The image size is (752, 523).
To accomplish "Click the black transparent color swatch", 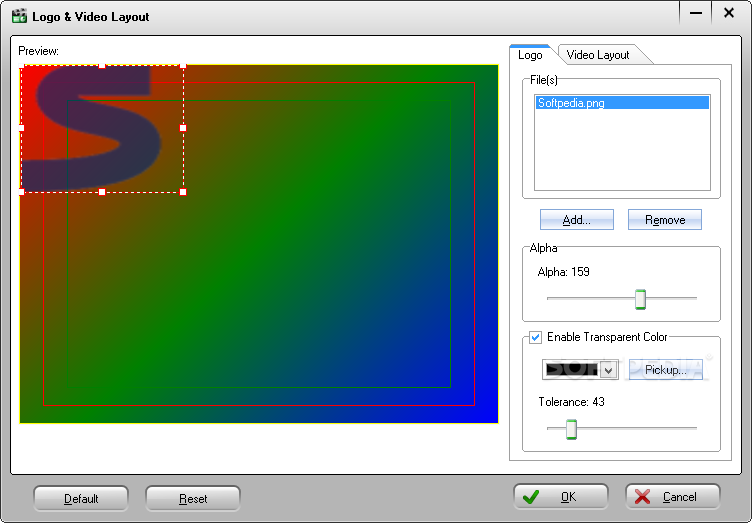I will pyautogui.click(x=572, y=370).
